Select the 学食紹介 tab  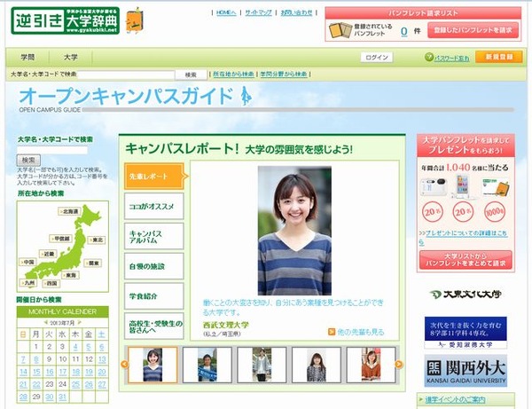154,296
